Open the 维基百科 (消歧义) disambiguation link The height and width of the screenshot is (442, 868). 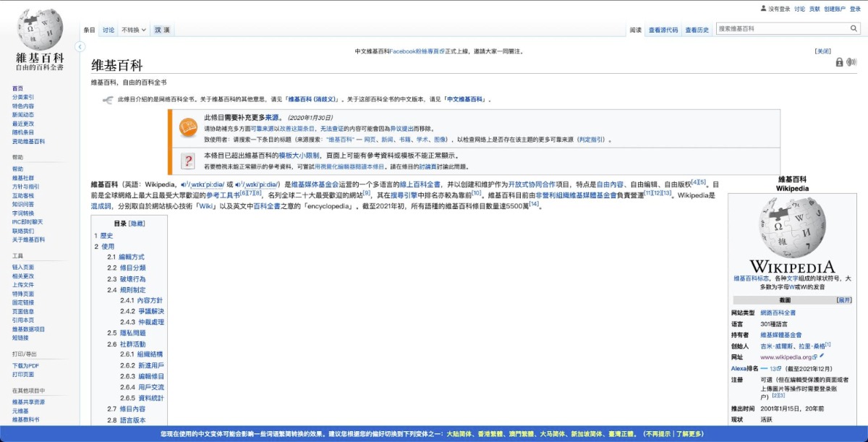tap(312, 99)
